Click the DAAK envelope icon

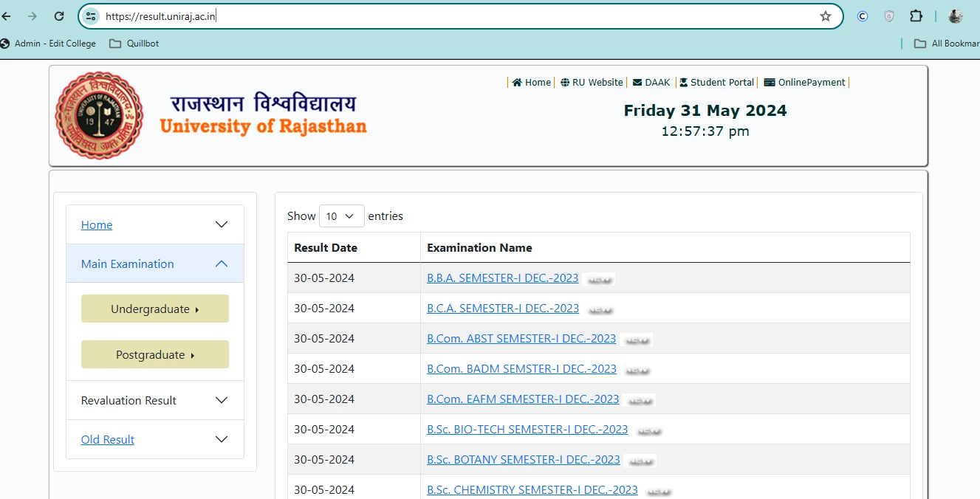click(x=637, y=82)
